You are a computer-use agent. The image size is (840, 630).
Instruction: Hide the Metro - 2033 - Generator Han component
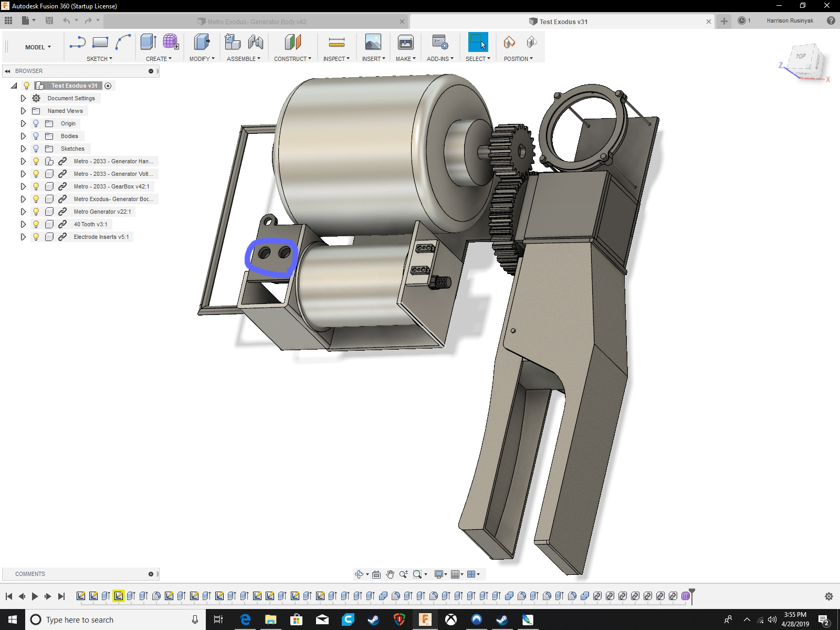coord(36,161)
